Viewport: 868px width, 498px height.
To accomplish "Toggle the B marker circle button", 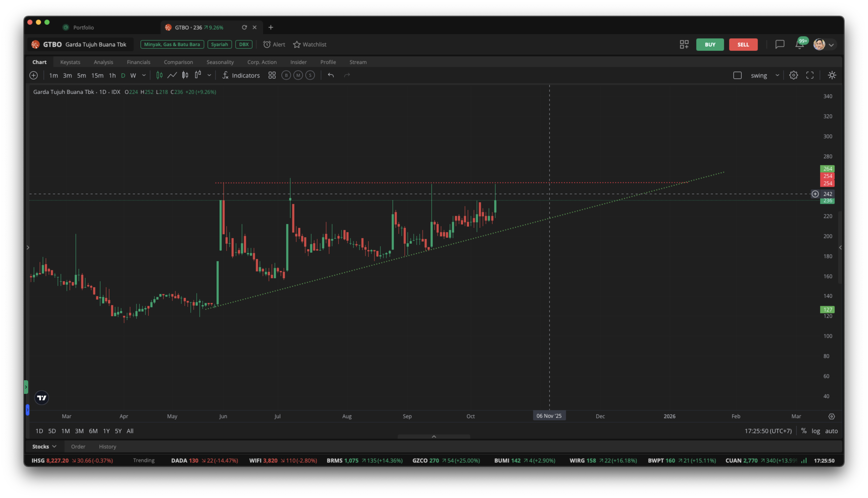I will click(286, 75).
